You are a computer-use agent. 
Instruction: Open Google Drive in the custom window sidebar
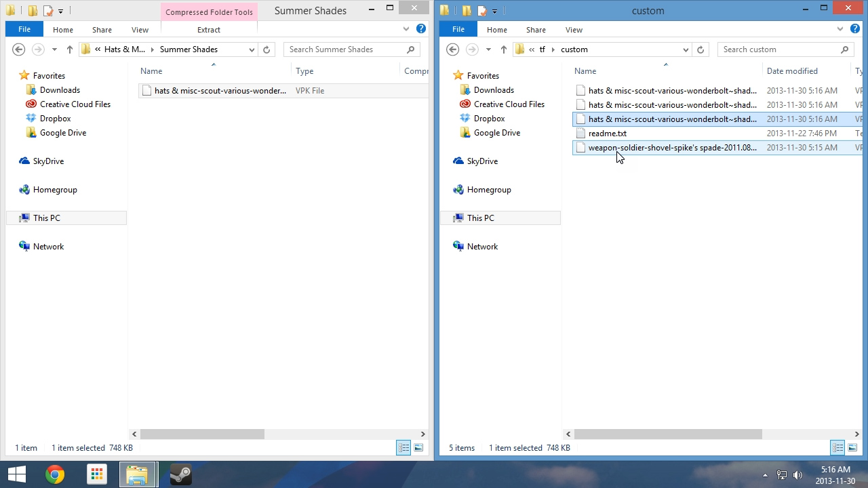(497, 133)
